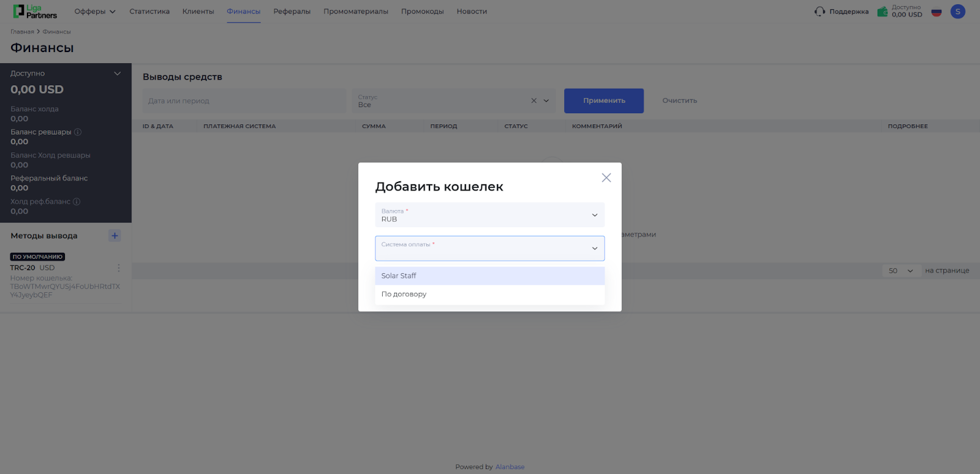Click the Дата или период input

pyautogui.click(x=244, y=100)
